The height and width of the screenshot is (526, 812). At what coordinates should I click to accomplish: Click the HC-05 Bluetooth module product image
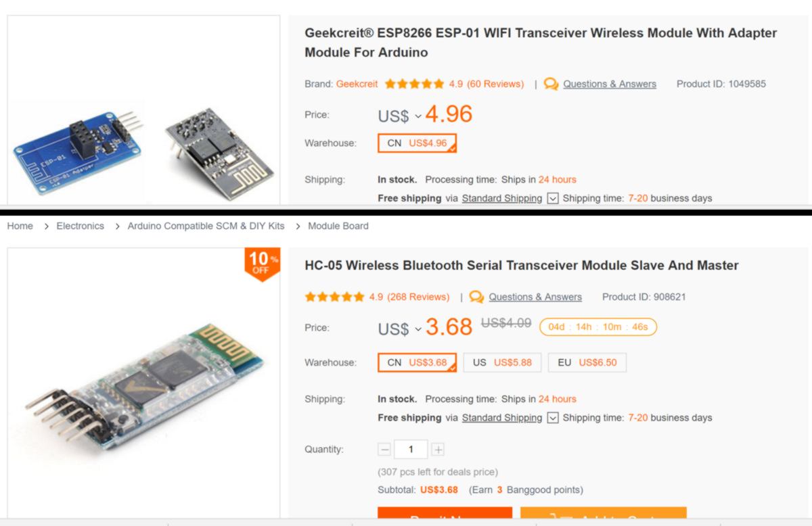tap(143, 383)
